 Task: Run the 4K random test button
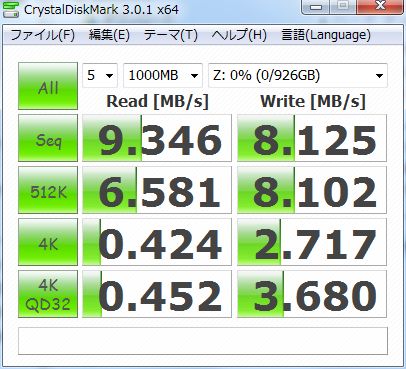48,242
